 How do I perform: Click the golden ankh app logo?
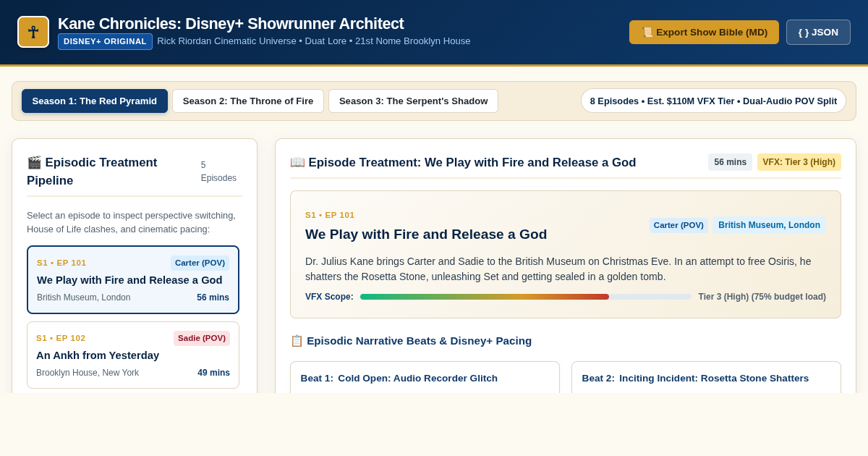pyautogui.click(x=33, y=32)
